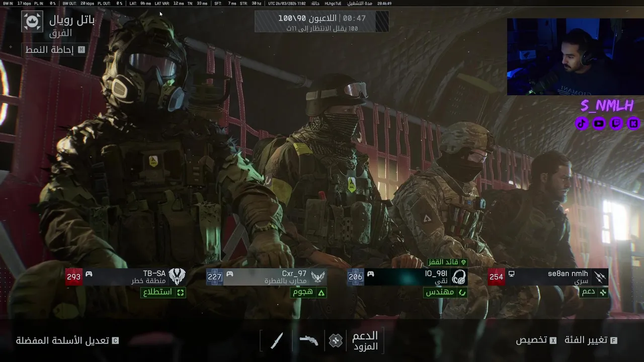The height and width of the screenshot is (362, 644).
Task: Select se8an nmlh player card
Action: (548, 277)
